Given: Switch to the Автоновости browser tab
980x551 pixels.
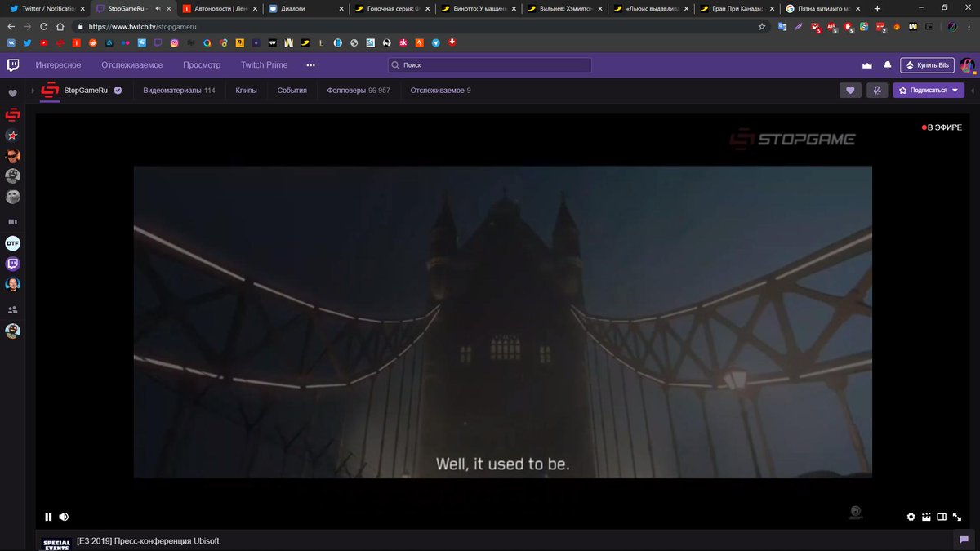Looking at the screenshot, I should tap(220, 8).
